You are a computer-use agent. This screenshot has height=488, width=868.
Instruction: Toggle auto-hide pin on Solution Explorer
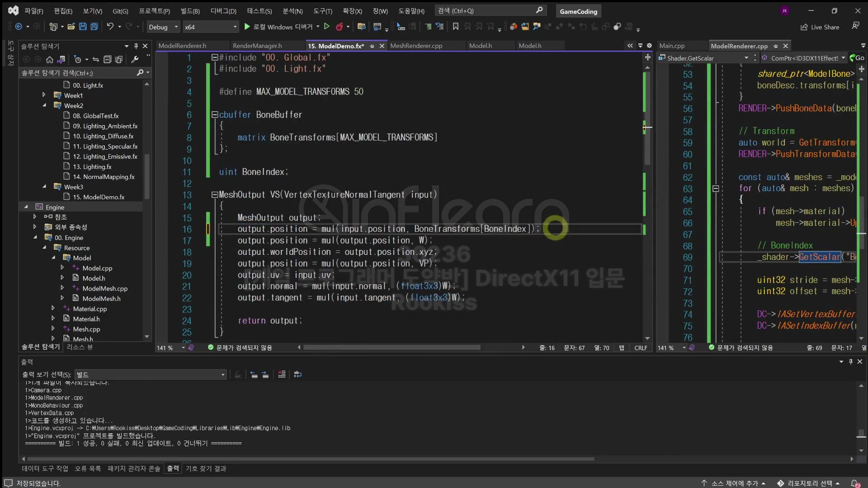[136, 46]
